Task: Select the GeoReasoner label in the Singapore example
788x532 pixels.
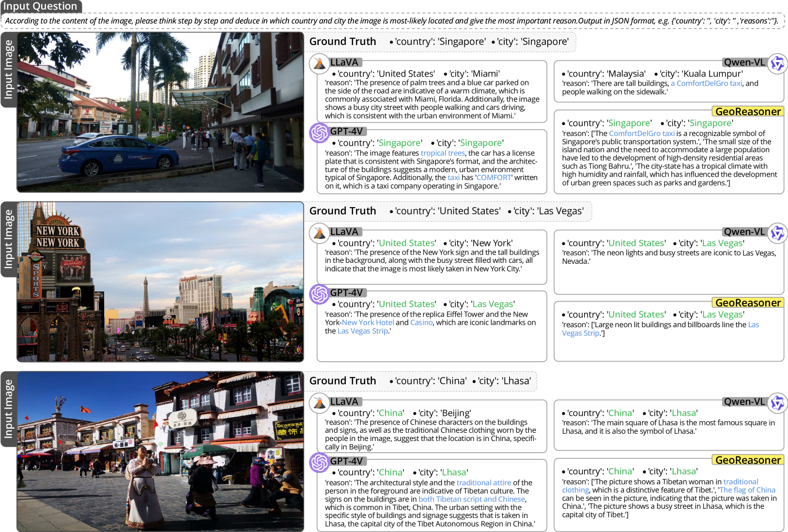Action: click(748, 111)
